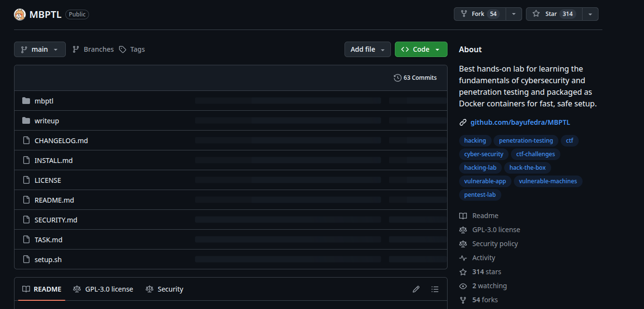This screenshot has height=309, width=644.
Task: Open setup.sh file
Action: pyautogui.click(x=48, y=260)
